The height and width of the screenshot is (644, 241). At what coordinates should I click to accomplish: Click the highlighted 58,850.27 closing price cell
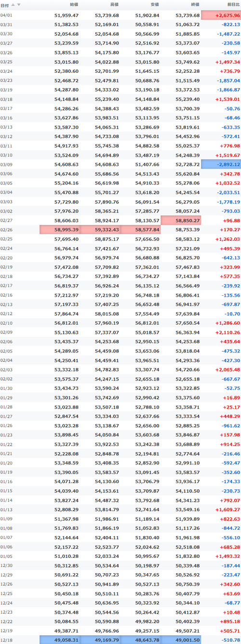pos(180,221)
